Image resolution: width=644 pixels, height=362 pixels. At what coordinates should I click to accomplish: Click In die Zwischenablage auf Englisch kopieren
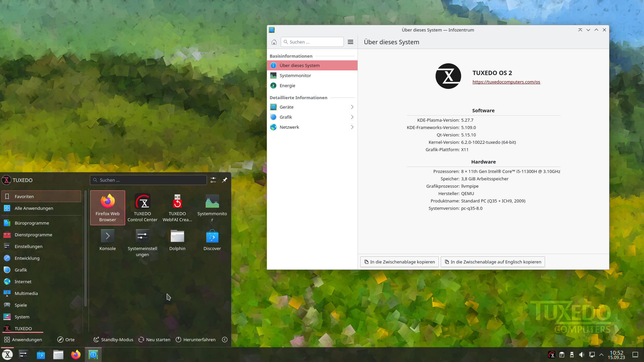(x=493, y=262)
